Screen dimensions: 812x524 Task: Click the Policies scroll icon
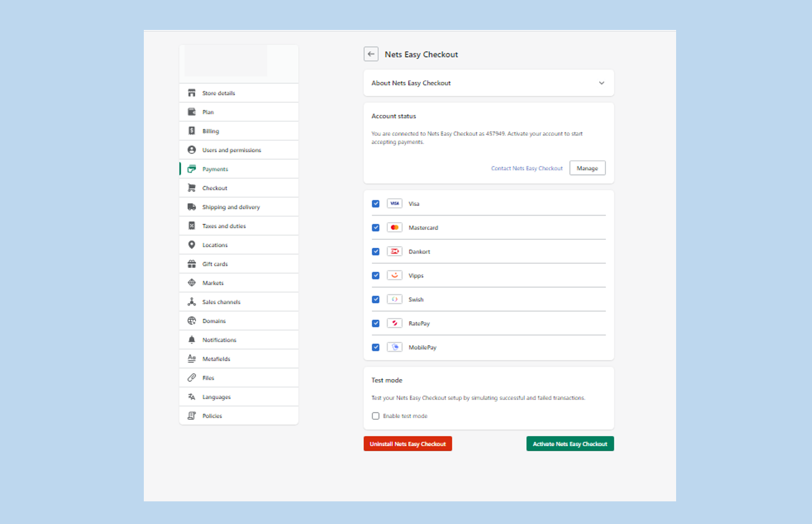click(192, 416)
